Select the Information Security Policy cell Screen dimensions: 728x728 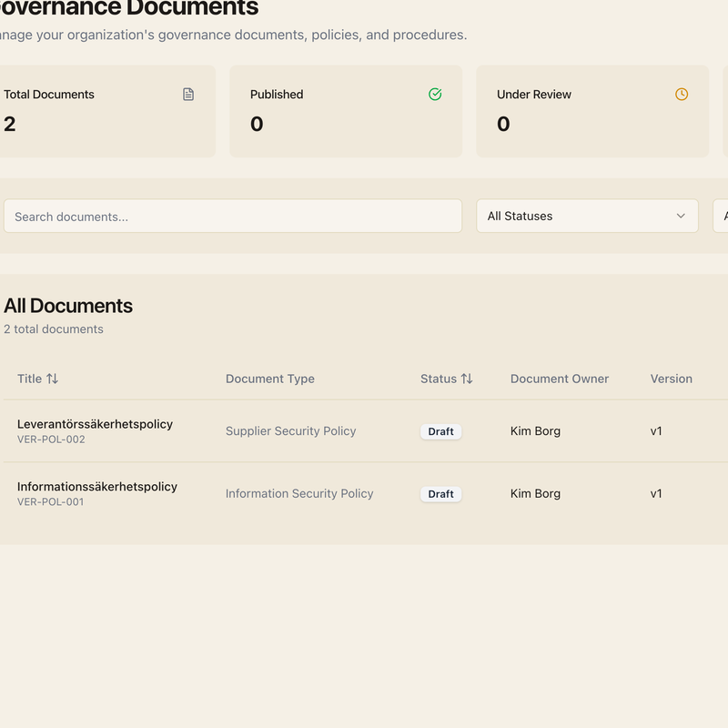299,493
